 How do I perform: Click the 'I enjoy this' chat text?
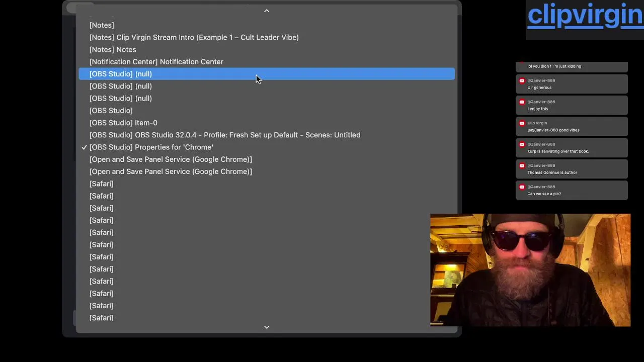537,109
